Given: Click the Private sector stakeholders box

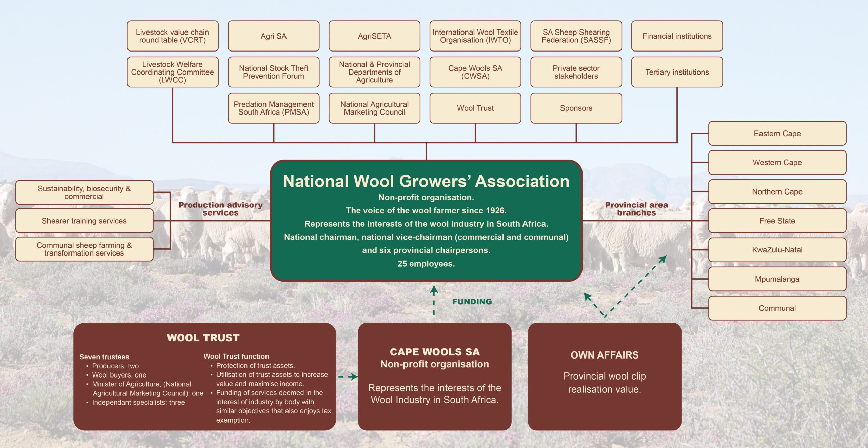Looking at the screenshot, I should point(576,72).
